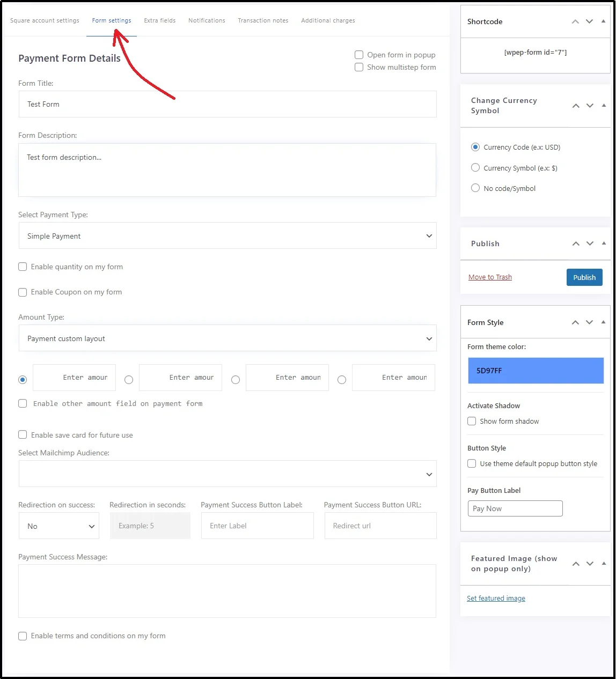Enable the Show form shadow option
This screenshot has width=616, height=679.
[472, 421]
